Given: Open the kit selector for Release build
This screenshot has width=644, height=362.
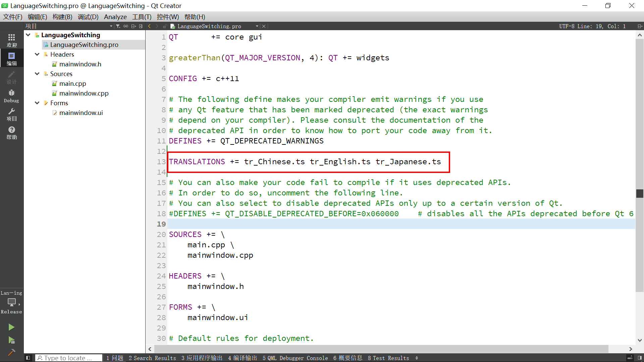Looking at the screenshot, I should pyautogui.click(x=12, y=302).
